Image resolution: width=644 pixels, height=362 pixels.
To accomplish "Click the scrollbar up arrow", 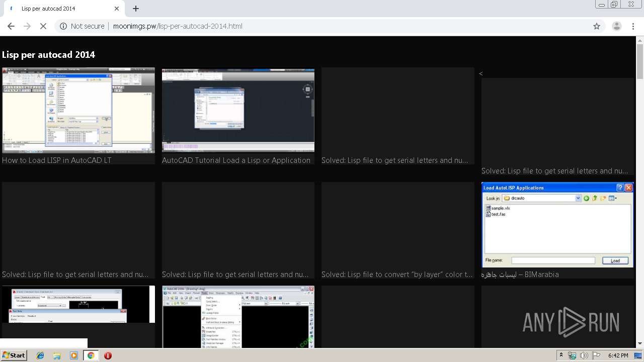I will coord(640,40).
